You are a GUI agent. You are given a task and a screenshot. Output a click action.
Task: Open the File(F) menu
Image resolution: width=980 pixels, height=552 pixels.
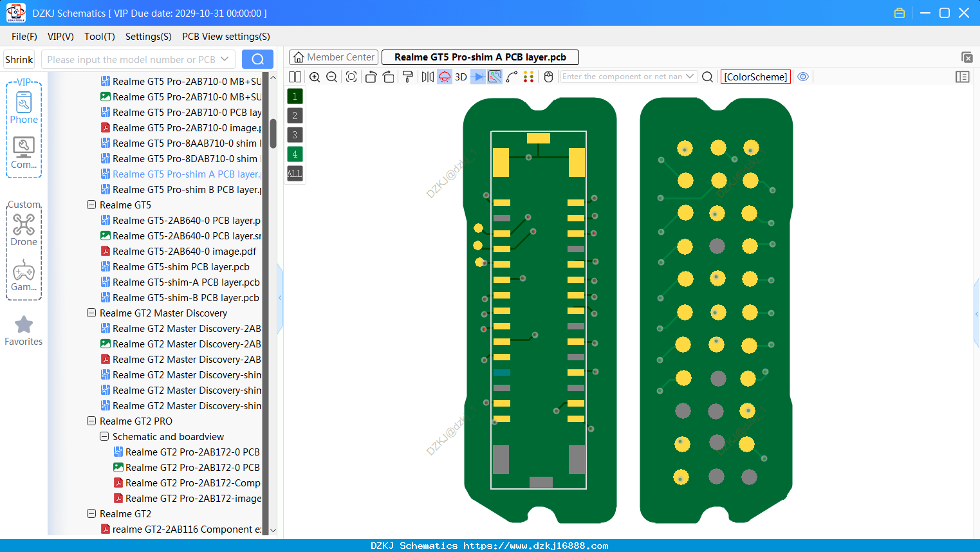pyautogui.click(x=24, y=37)
